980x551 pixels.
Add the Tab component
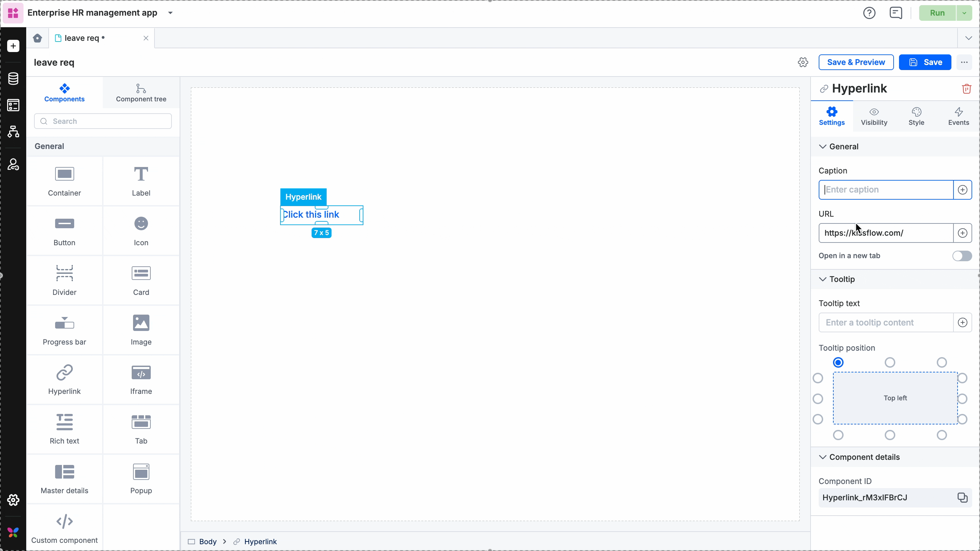tap(141, 430)
